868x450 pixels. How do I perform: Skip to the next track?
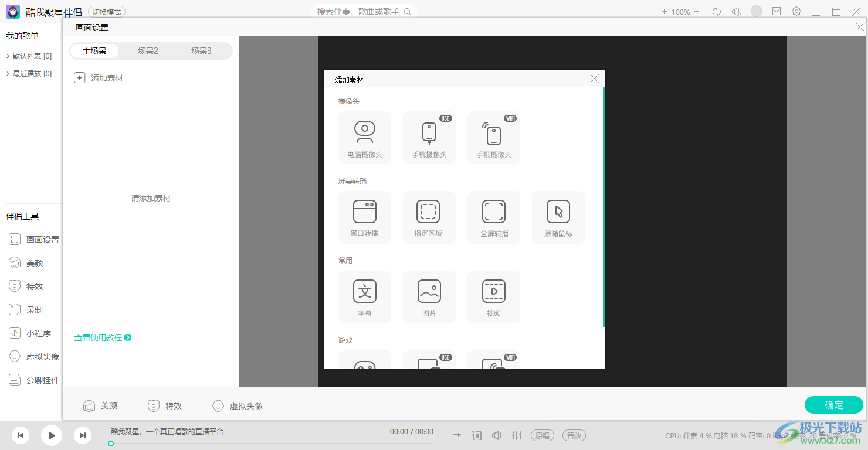tap(83, 435)
